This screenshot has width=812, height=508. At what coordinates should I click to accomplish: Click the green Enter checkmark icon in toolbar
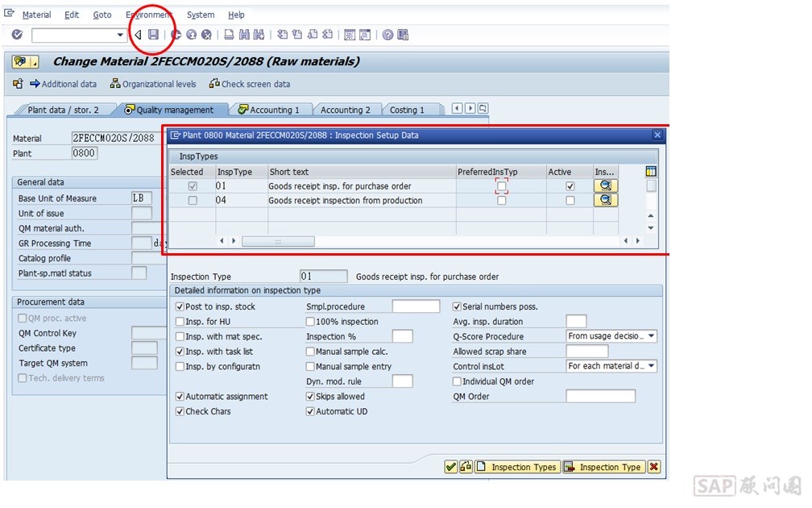[x=17, y=35]
